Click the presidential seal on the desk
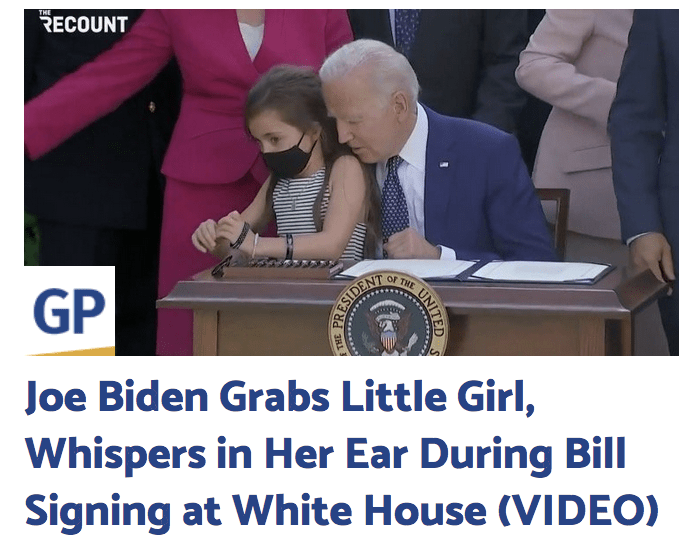The image size is (692, 558). coord(388,314)
